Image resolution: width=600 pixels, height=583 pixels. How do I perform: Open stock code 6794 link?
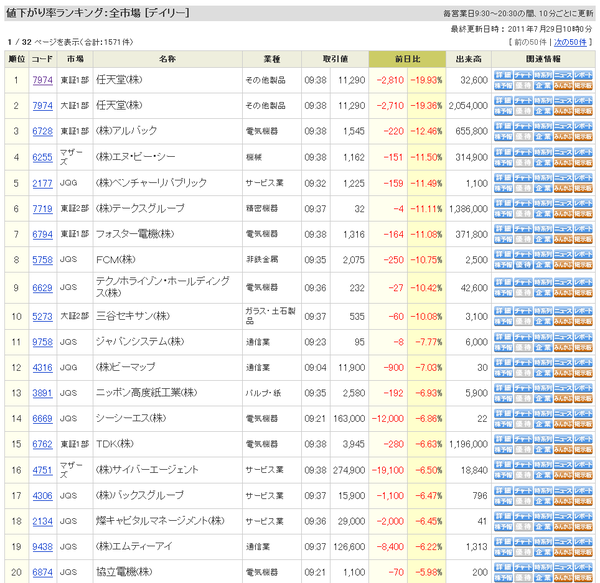[42, 234]
